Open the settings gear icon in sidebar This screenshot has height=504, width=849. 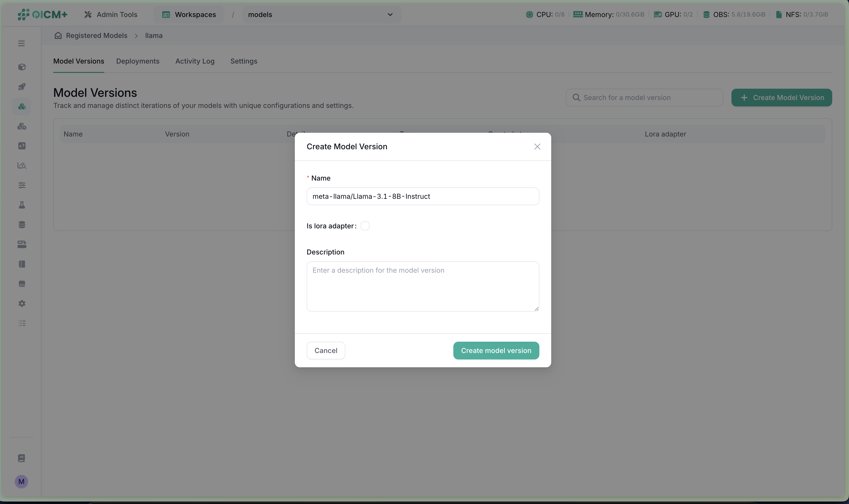22,303
